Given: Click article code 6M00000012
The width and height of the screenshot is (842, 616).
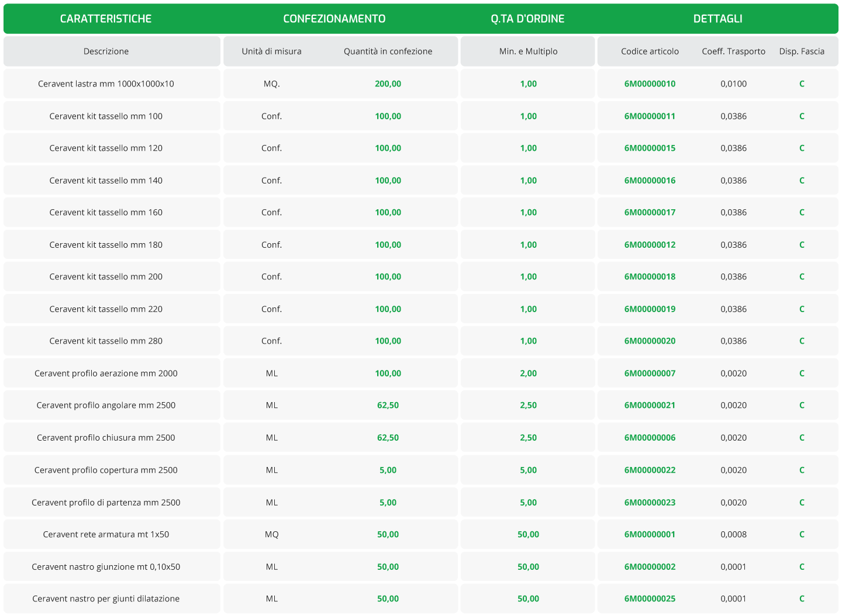Looking at the screenshot, I should coord(650,245).
